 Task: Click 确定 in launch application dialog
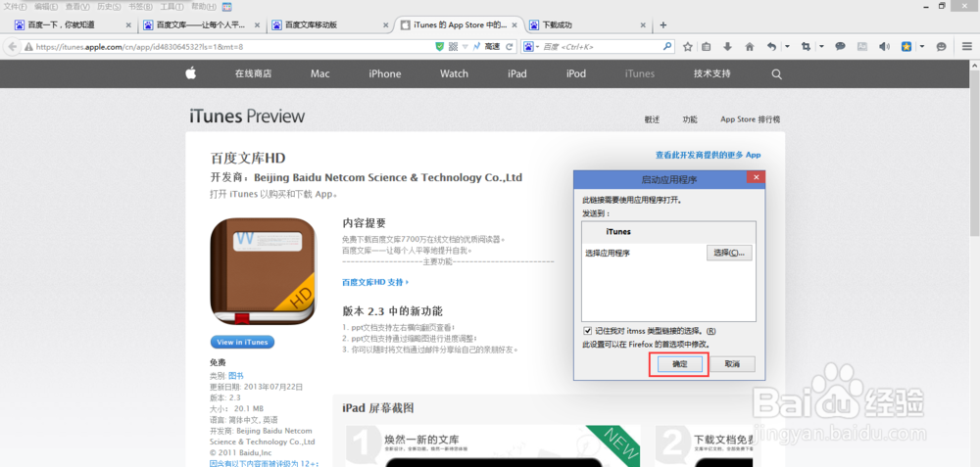680,364
